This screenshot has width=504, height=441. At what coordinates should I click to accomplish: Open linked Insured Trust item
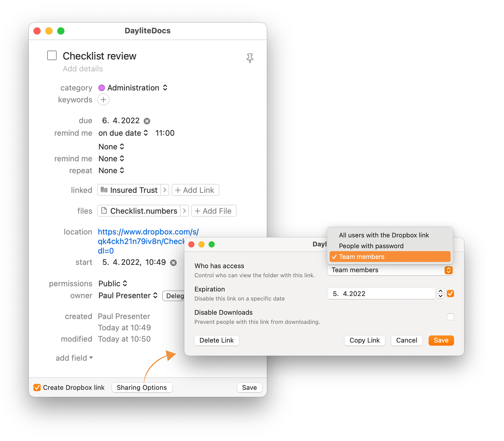point(130,190)
